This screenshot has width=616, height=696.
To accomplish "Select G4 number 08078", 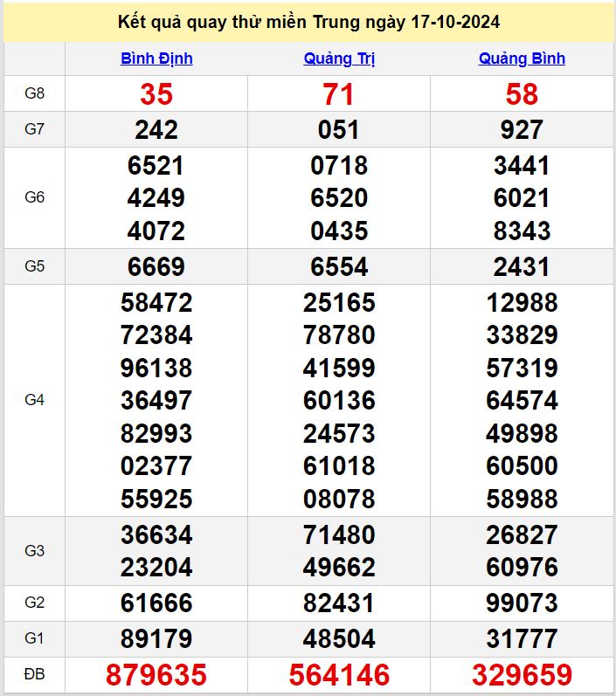I will click(x=339, y=499).
